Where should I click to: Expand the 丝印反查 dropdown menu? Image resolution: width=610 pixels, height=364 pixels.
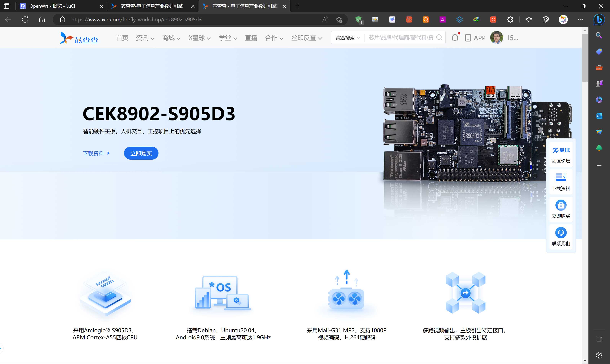coord(306,38)
